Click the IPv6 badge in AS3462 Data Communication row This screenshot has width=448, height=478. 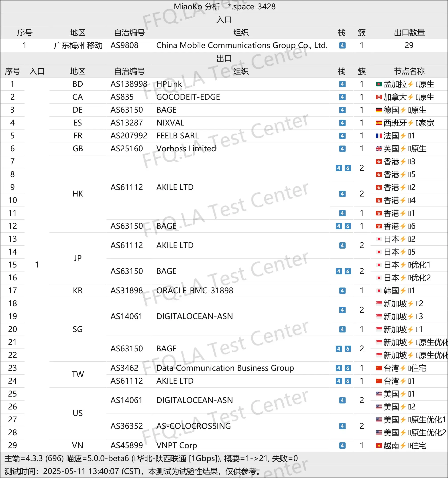348,368
